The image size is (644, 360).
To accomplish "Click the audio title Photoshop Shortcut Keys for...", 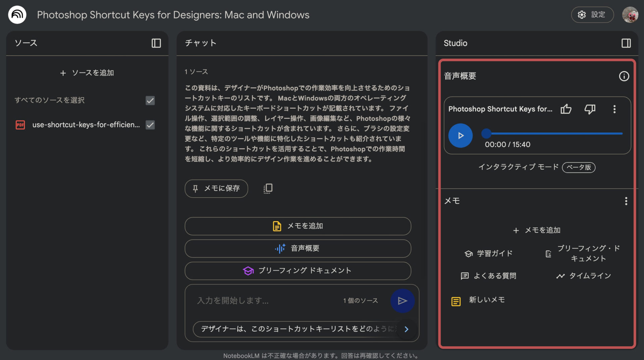I will (x=500, y=109).
